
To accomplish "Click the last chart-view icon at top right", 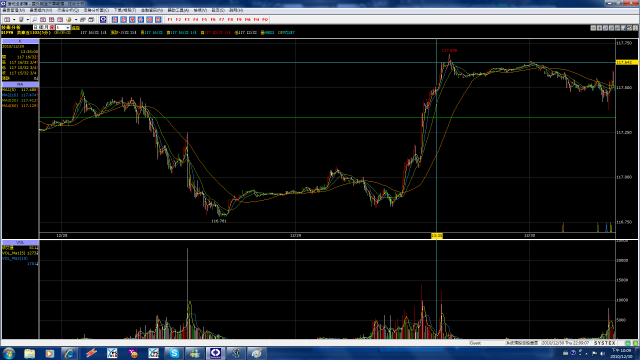I will pyautogui.click(x=635, y=28).
